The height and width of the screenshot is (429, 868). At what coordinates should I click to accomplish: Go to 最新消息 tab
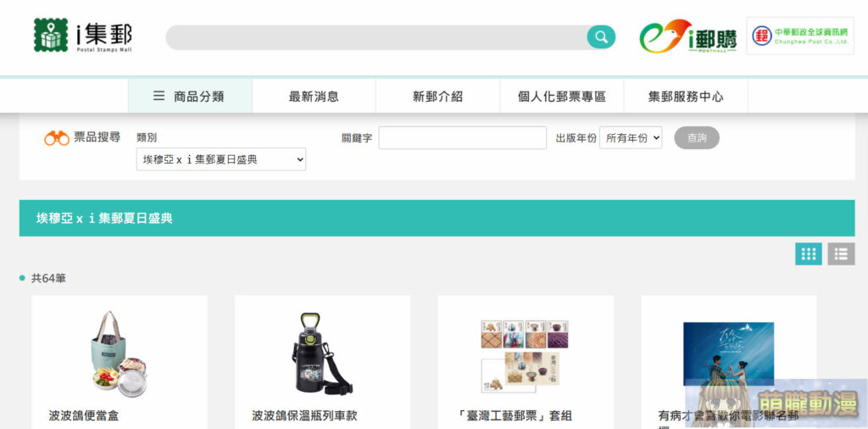(x=314, y=97)
